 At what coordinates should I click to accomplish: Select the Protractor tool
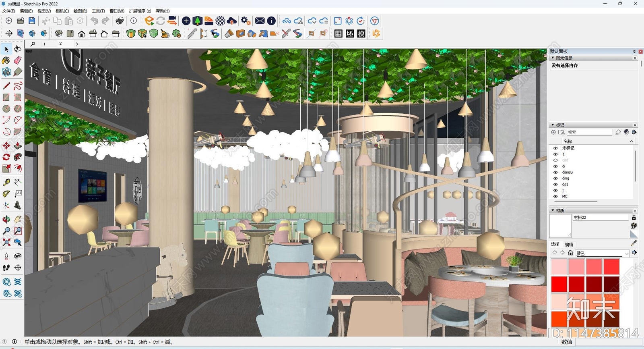click(x=6, y=194)
